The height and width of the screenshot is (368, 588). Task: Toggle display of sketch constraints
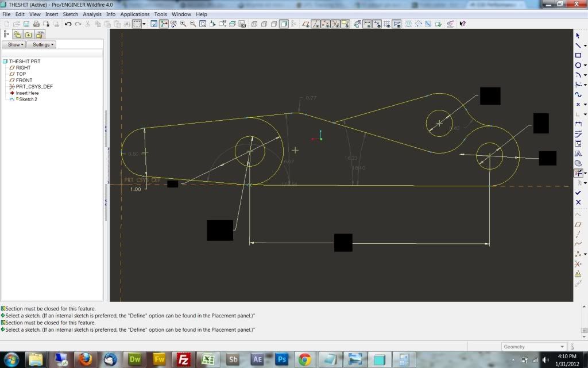point(377,24)
